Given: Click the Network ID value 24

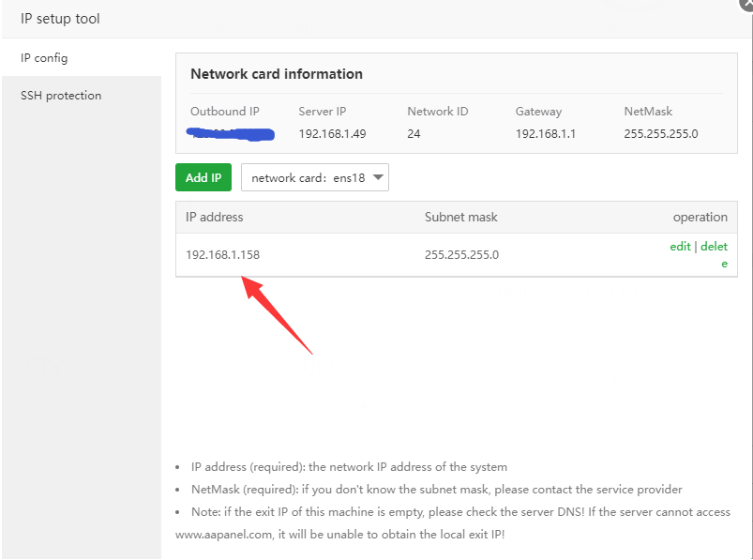Looking at the screenshot, I should coord(414,134).
